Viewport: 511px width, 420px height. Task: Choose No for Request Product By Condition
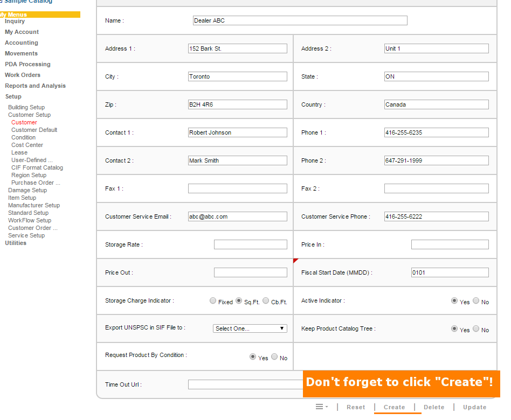pyautogui.click(x=274, y=357)
